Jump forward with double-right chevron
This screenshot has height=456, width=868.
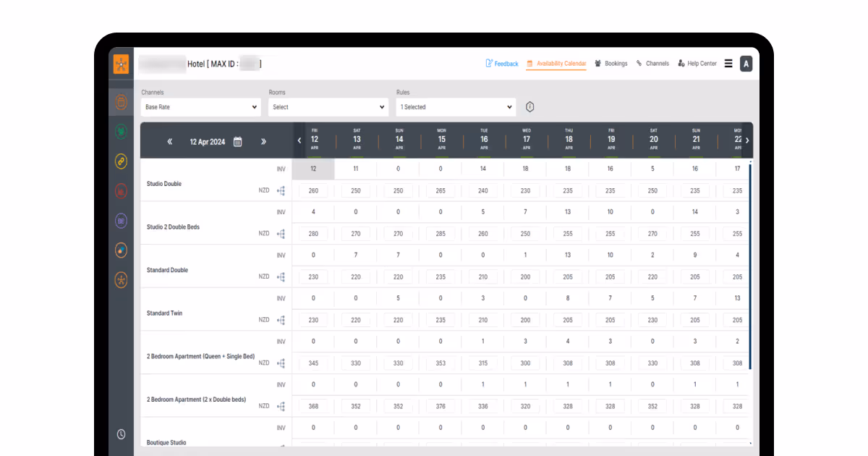coord(263,142)
